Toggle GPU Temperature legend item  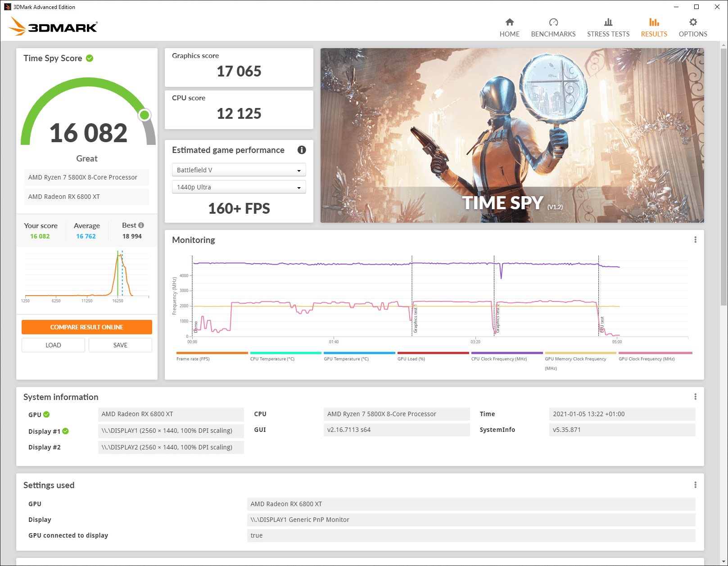click(x=359, y=356)
